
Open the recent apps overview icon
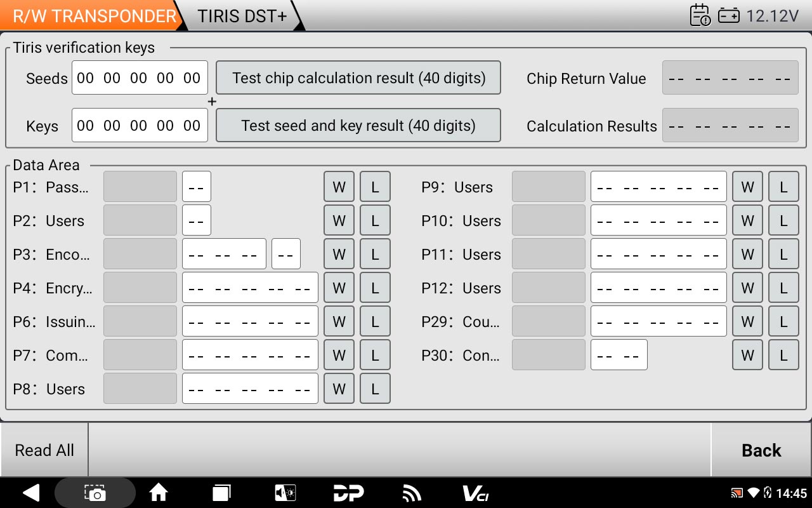click(x=221, y=493)
